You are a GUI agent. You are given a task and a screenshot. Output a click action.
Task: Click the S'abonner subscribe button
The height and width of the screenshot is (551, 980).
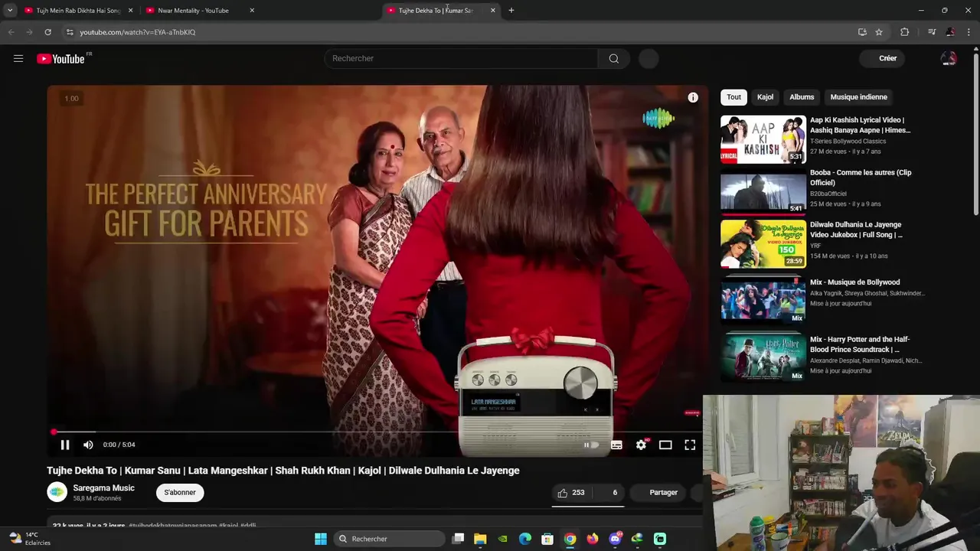(180, 493)
